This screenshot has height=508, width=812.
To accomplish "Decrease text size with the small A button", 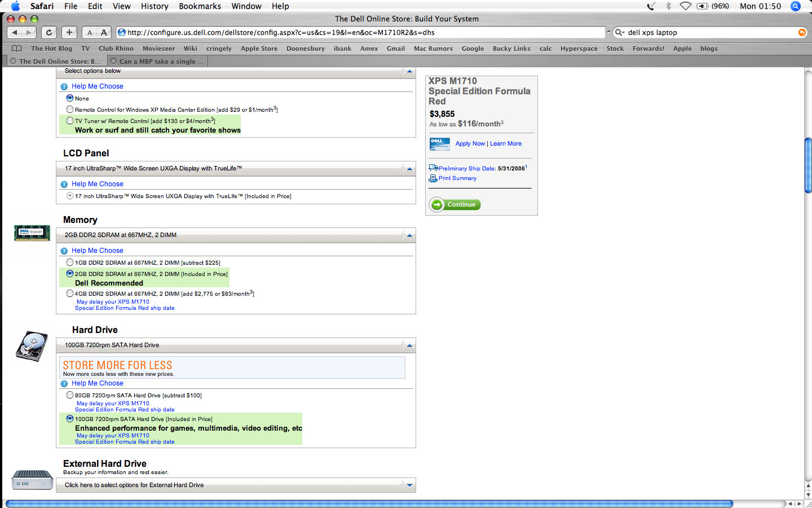I will [89, 33].
